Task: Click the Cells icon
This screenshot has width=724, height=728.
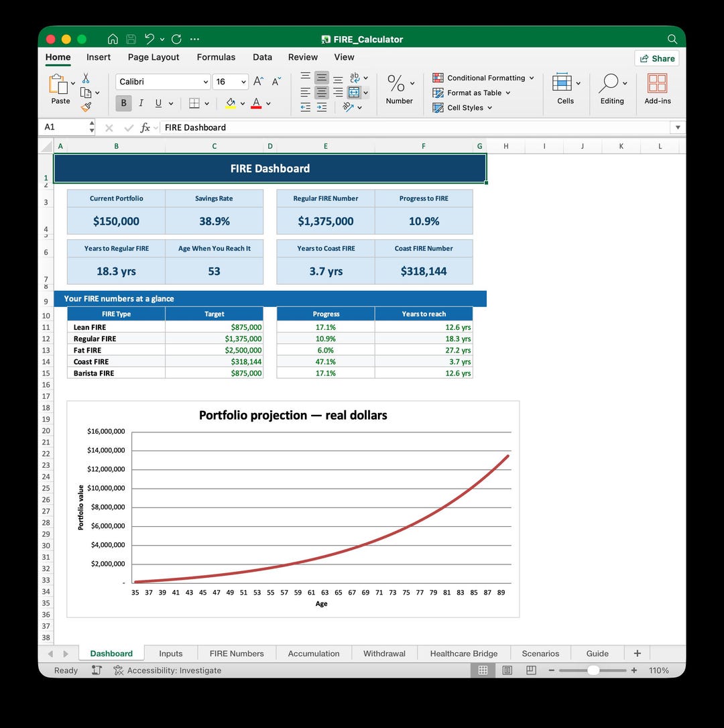Action: click(x=562, y=82)
